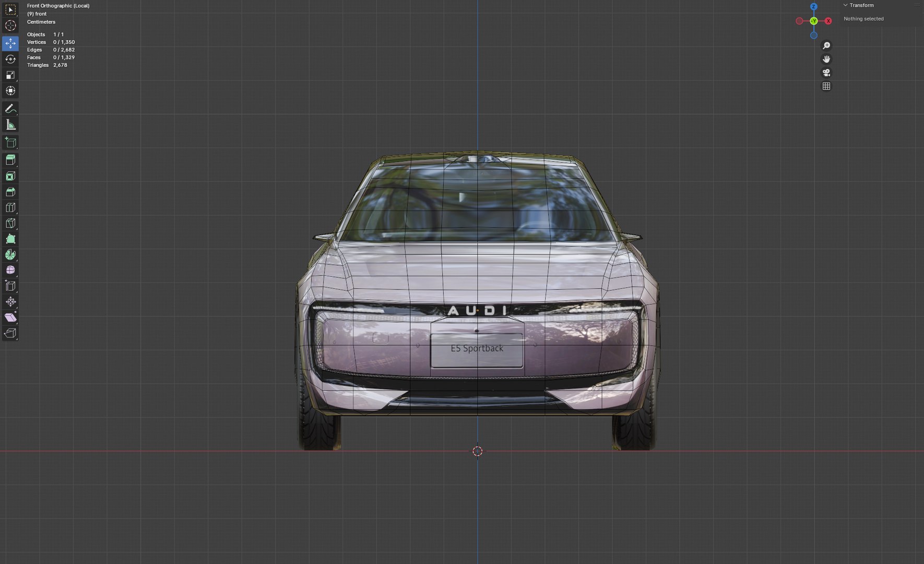Activate the combined Transform tool
Screen dimensions: 924x564
(10, 90)
